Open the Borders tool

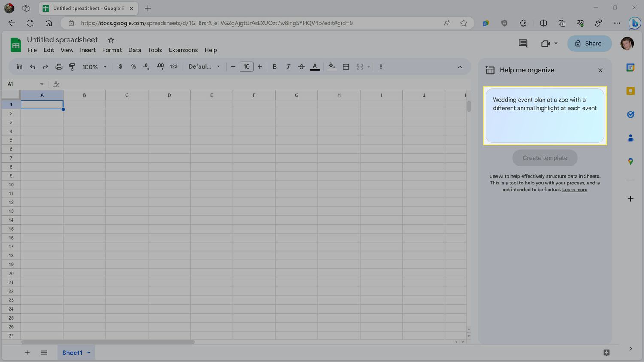pyautogui.click(x=346, y=67)
